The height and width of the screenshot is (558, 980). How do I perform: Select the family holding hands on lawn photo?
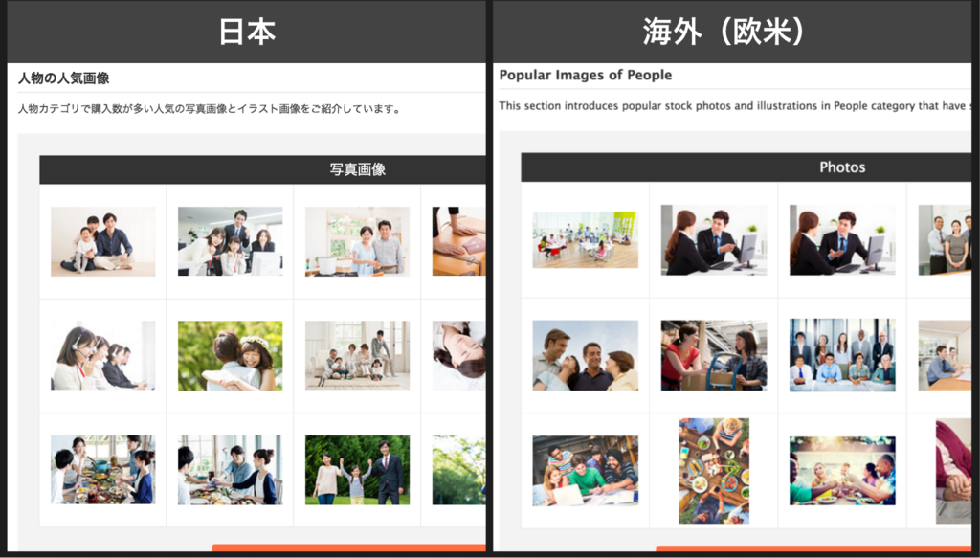tap(358, 470)
